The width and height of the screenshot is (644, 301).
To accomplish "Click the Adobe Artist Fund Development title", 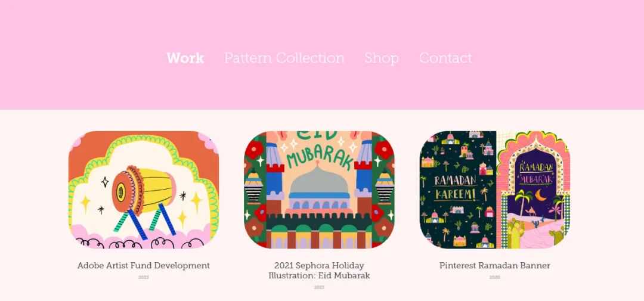I will (x=143, y=266).
